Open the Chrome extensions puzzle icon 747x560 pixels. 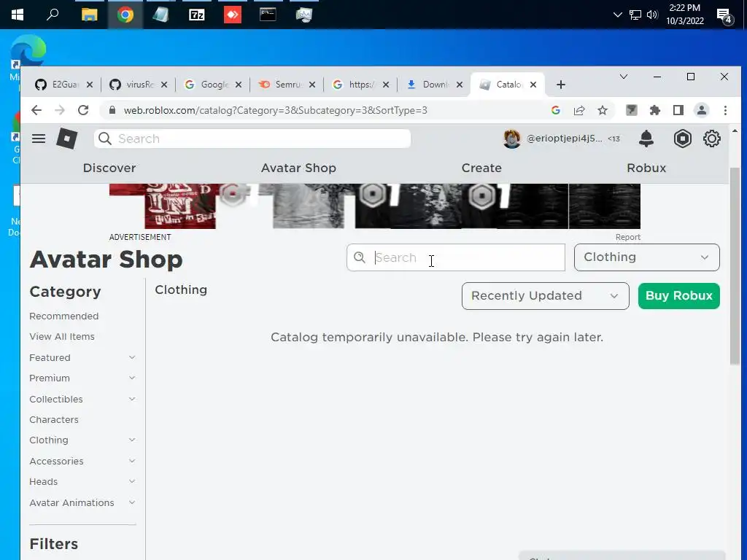[x=655, y=111]
